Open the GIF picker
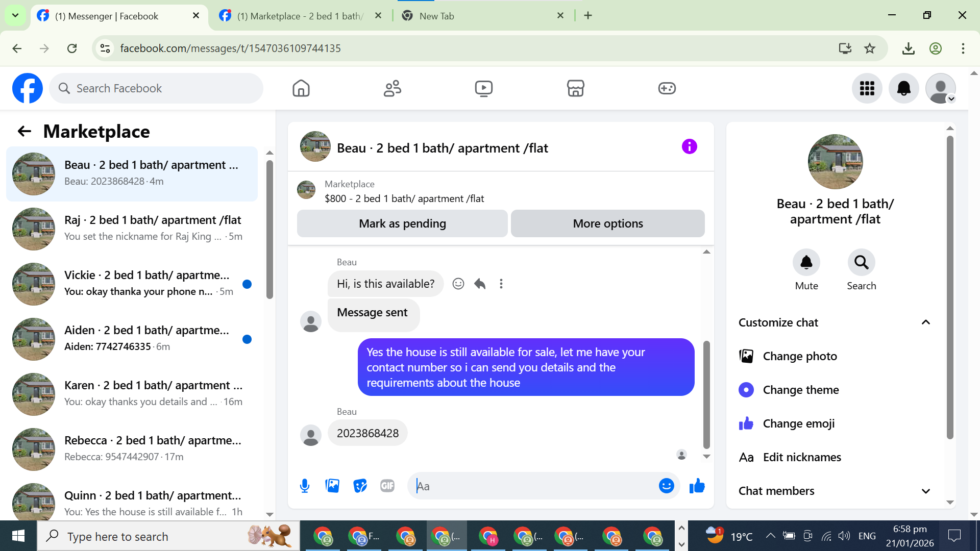980x551 pixels. click(387, 486)
